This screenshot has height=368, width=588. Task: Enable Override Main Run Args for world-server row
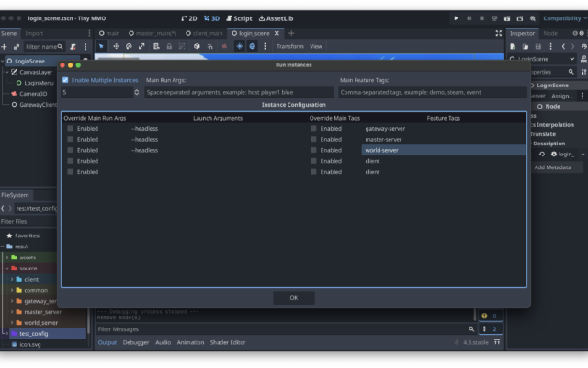pos(70,150)
